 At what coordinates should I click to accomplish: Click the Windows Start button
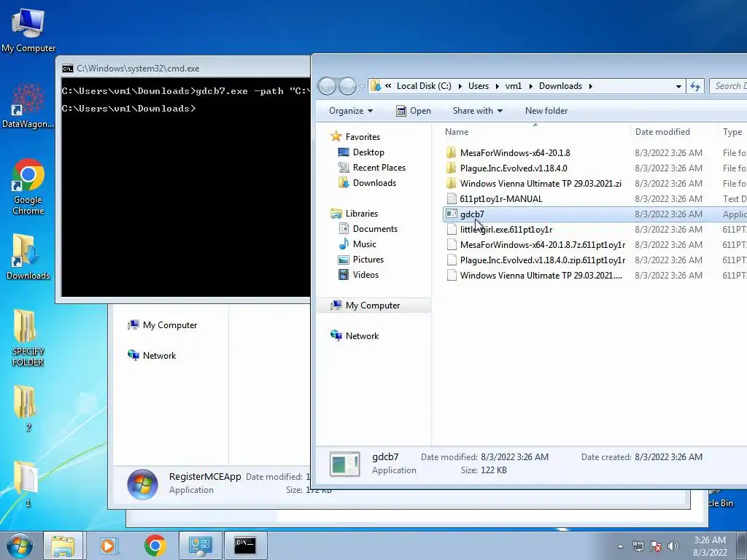click(20, 545)
